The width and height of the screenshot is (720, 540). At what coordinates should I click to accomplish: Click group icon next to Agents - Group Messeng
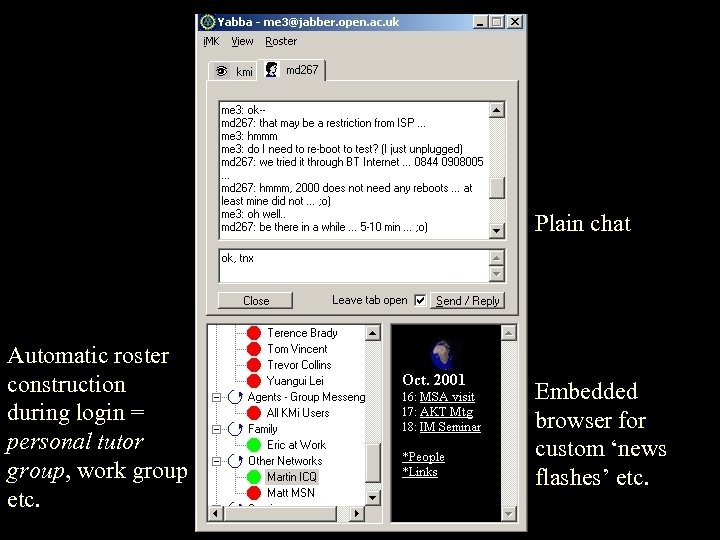(235, 397)
